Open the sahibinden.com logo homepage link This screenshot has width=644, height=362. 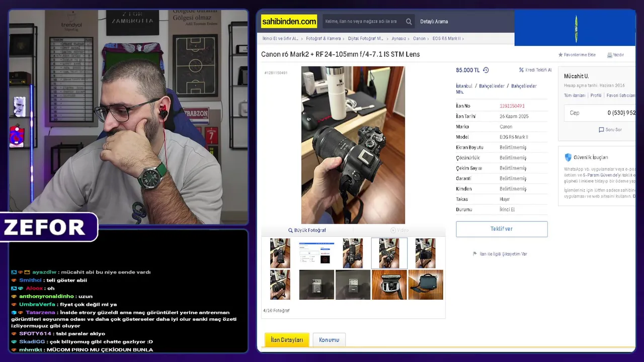point(289,21)
